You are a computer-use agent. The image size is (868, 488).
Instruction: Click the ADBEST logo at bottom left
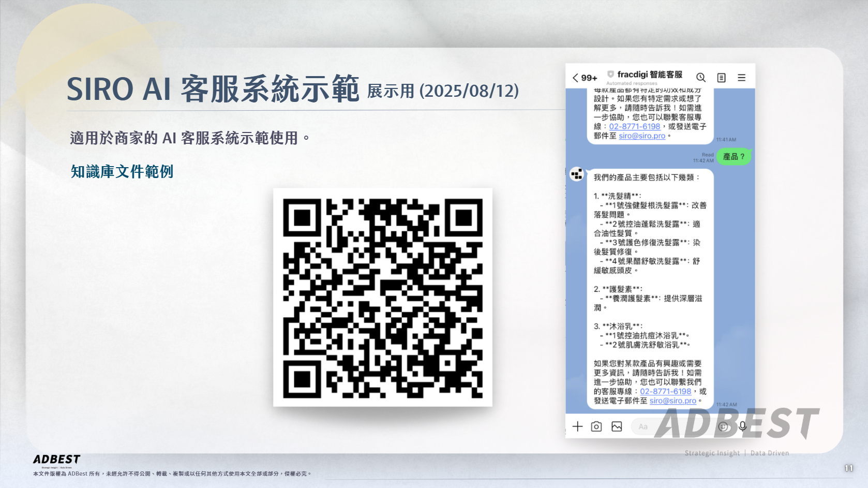click(56, 460)
